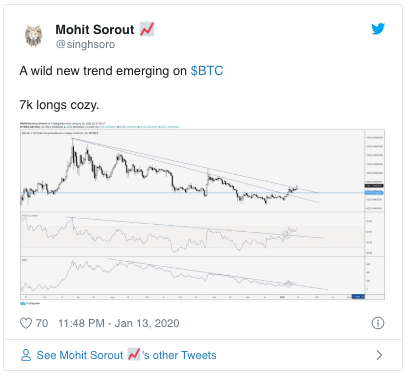Click the lion avatar profile picture
The width and height of the screenshot is (407, 375).
[33, 36]
